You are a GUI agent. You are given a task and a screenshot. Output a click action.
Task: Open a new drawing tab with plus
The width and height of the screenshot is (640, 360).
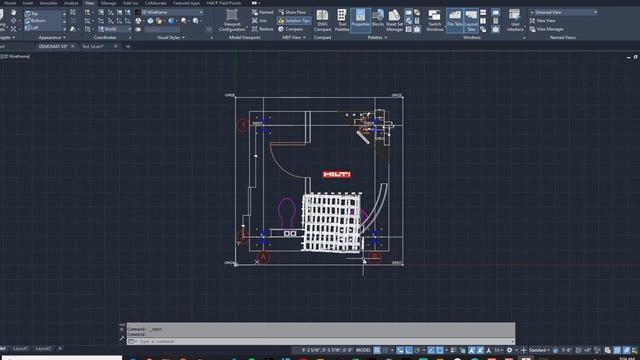coord(128,47)
